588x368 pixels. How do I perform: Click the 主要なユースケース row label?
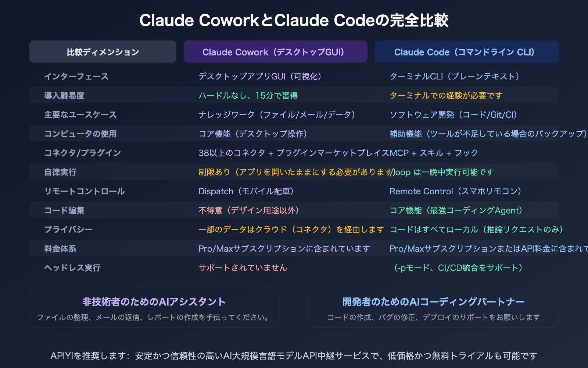point(80,115)
